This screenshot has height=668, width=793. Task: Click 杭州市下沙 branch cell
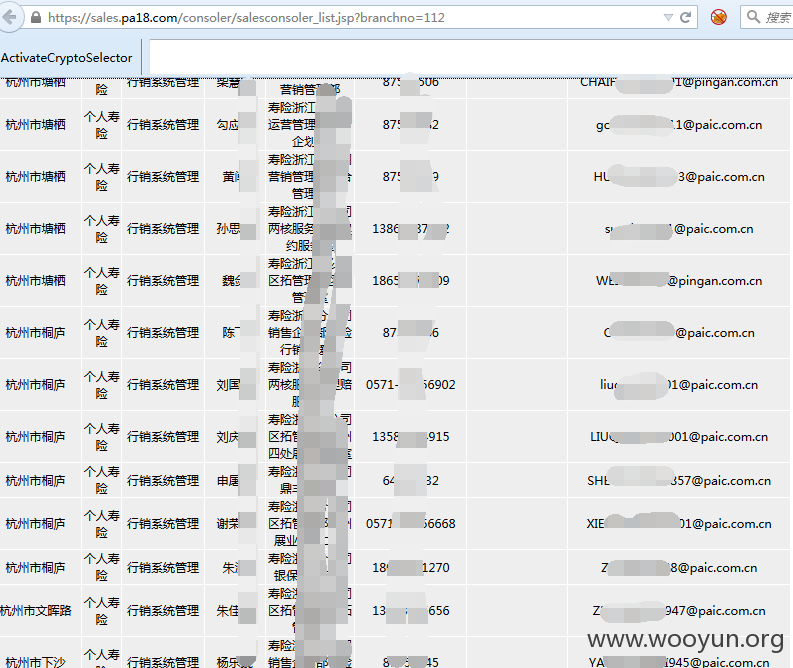point(35,661)
